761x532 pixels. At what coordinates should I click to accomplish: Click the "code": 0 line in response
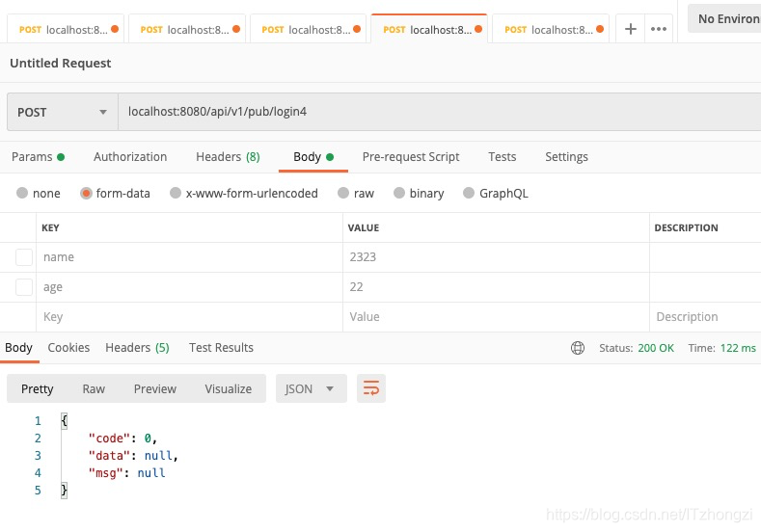[x=122, y=438]
